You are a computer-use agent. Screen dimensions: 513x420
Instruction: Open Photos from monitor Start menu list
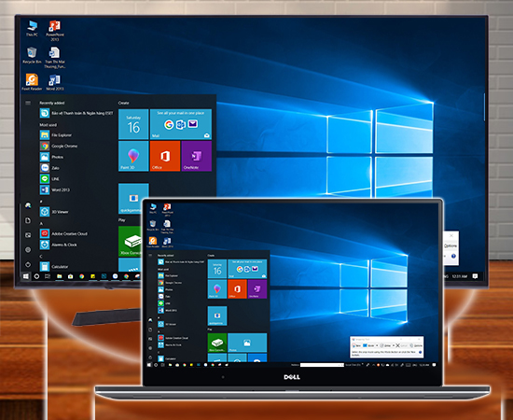(x=51, y=157)
